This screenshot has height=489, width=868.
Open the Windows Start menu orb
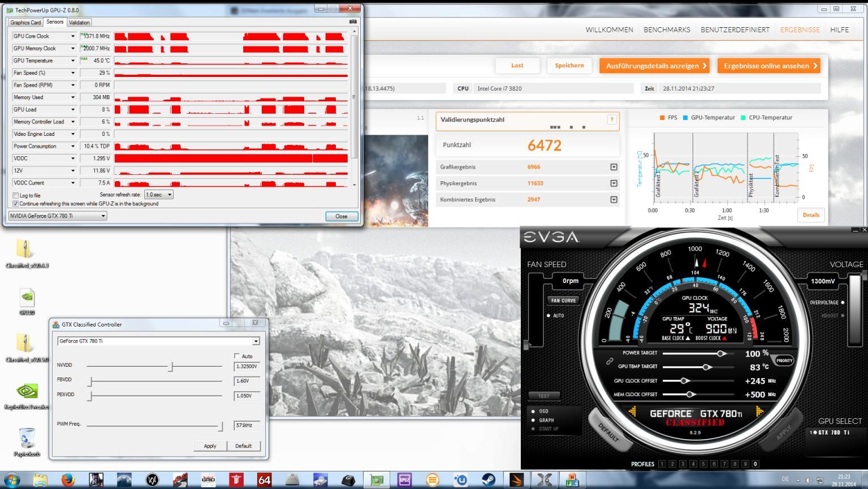tap(11, 480)
